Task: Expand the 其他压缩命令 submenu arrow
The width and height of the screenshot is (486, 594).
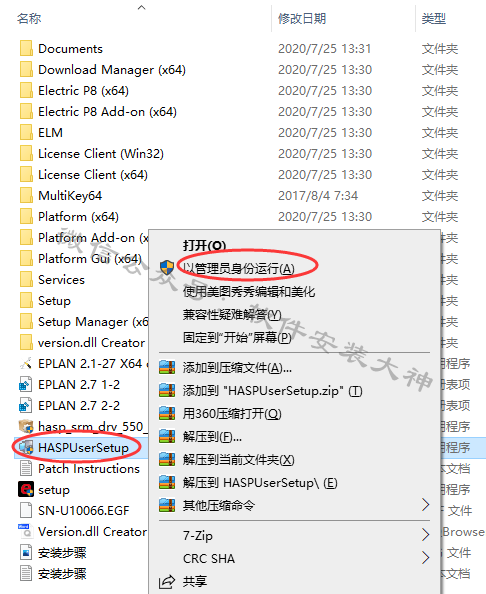Action: point(425,505)
